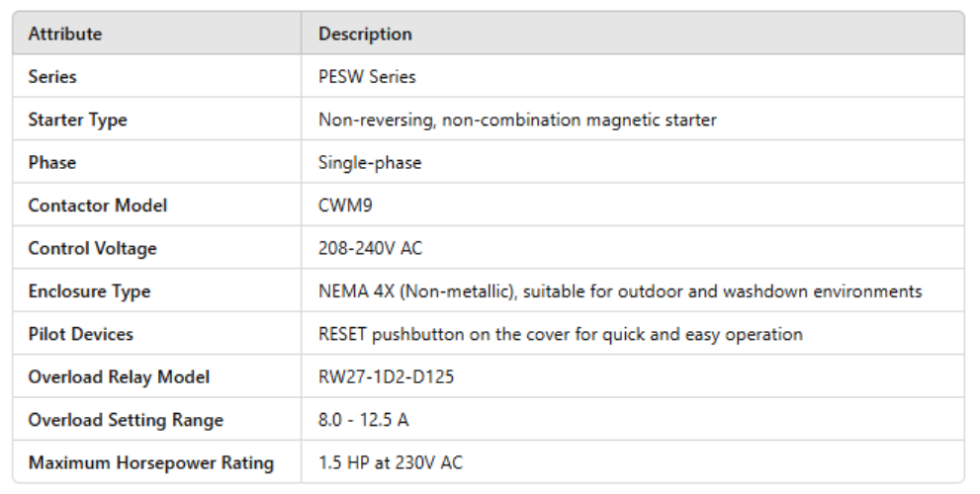
Task: Click the RW27-1D2-D125 relay model value
Action: tap(387, 376)
